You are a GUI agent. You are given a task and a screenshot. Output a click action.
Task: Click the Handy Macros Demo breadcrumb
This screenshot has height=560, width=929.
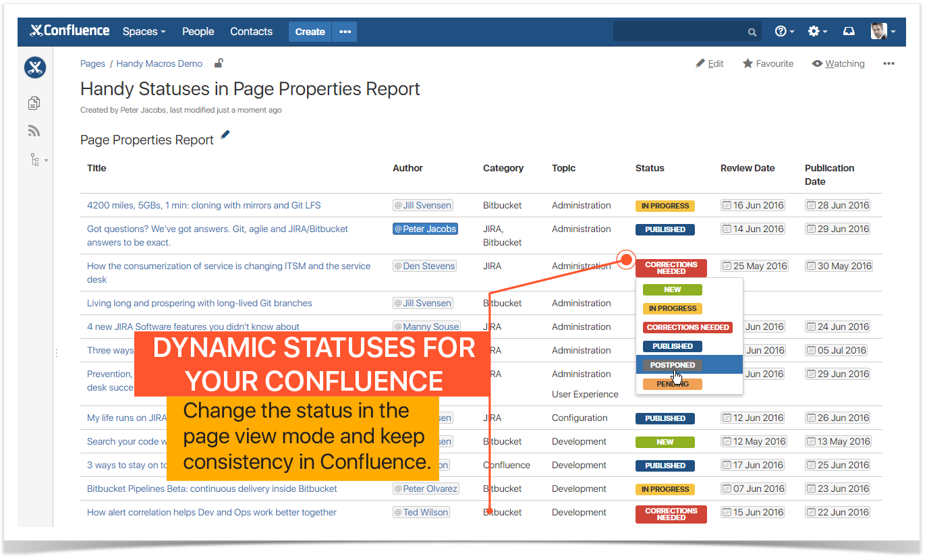[159, 63]
